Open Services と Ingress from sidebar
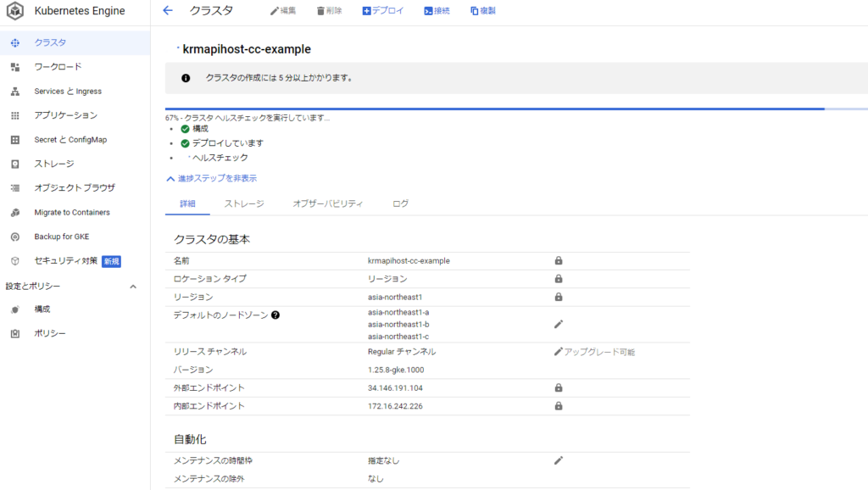Screen dimensions: 868x490 [x=67, y=92]
